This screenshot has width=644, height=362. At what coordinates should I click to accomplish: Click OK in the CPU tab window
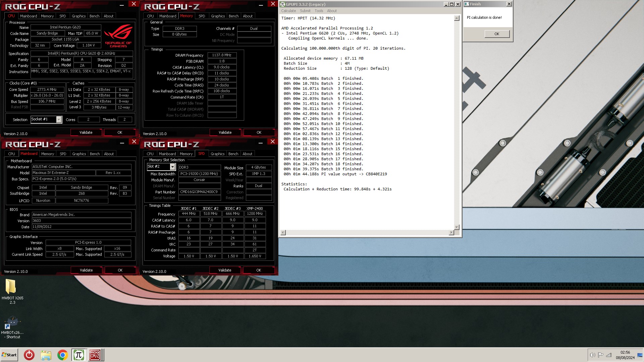pyautogui.click(x=120, y=132)
